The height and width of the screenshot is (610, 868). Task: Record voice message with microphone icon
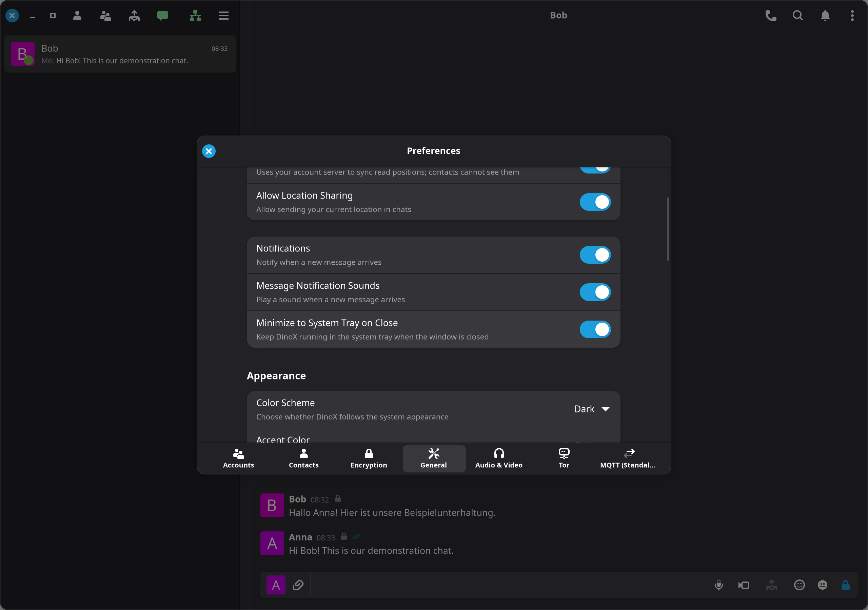(x=719, y=585)
